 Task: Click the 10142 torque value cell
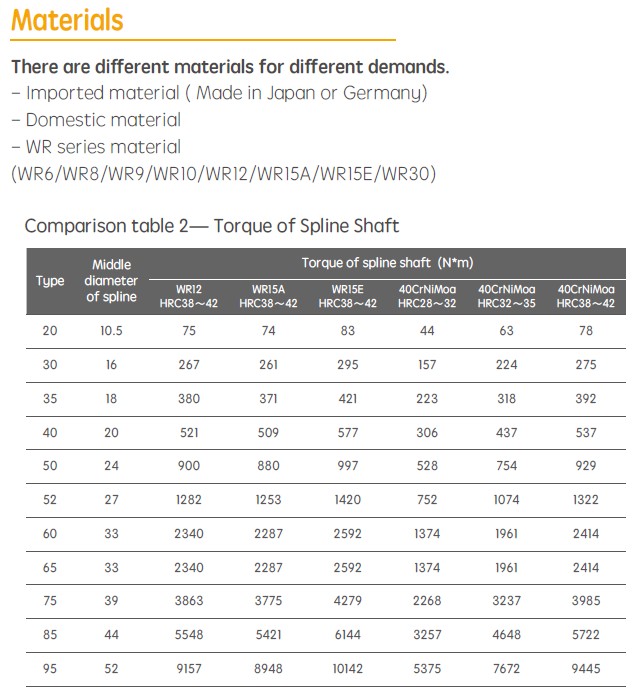pyautogui.click(x=347, y=669)
